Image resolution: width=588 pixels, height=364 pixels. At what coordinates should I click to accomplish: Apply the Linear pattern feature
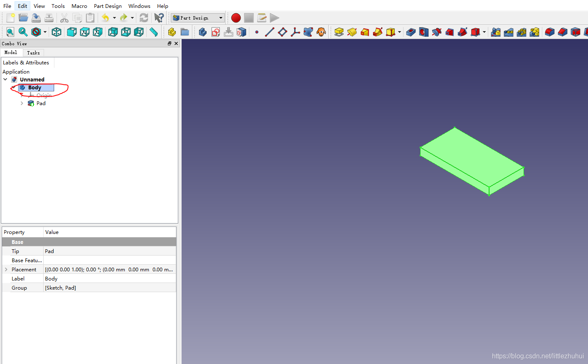click(508, 32)
